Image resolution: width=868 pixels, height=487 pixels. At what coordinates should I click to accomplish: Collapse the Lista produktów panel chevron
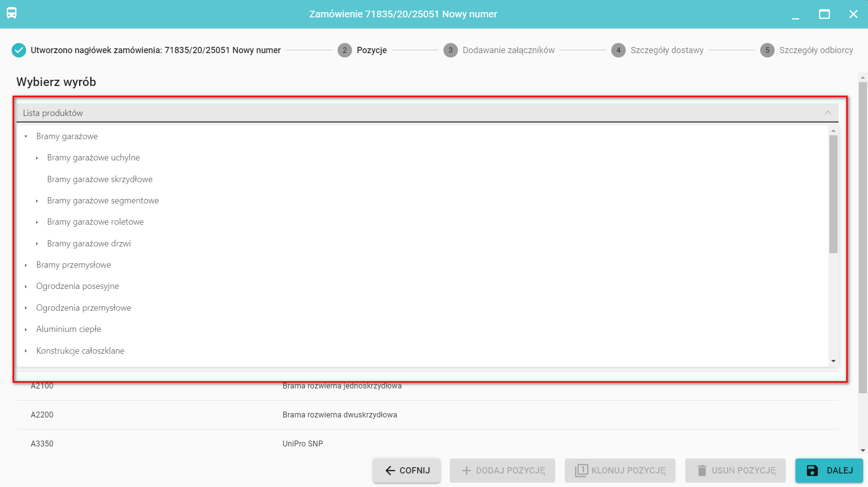[828, 113]
